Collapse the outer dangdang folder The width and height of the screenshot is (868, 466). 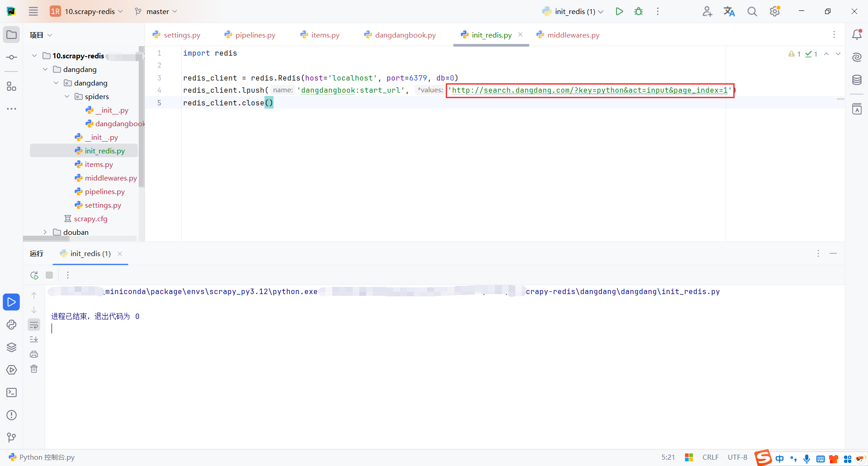point(45,69)
